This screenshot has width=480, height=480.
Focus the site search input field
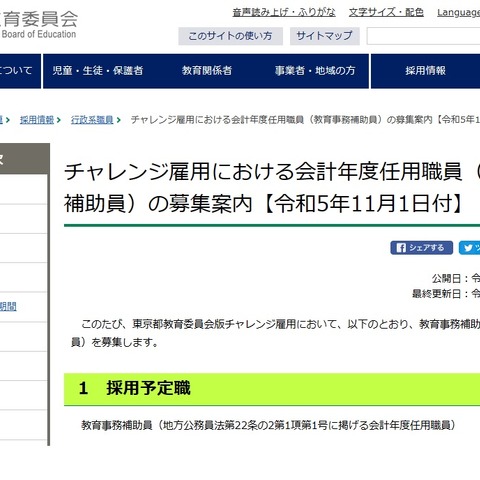click(423, 36)
